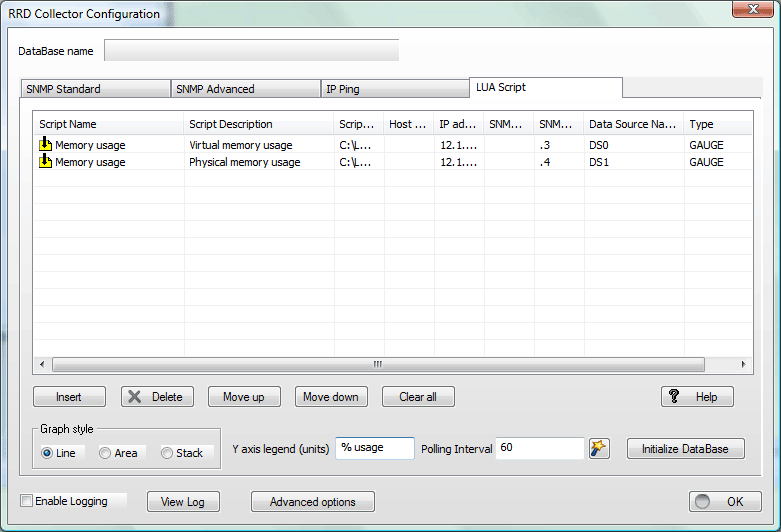Click the IP ad... column header
Viewport: 781px width, 532px height.
(459, 124)
